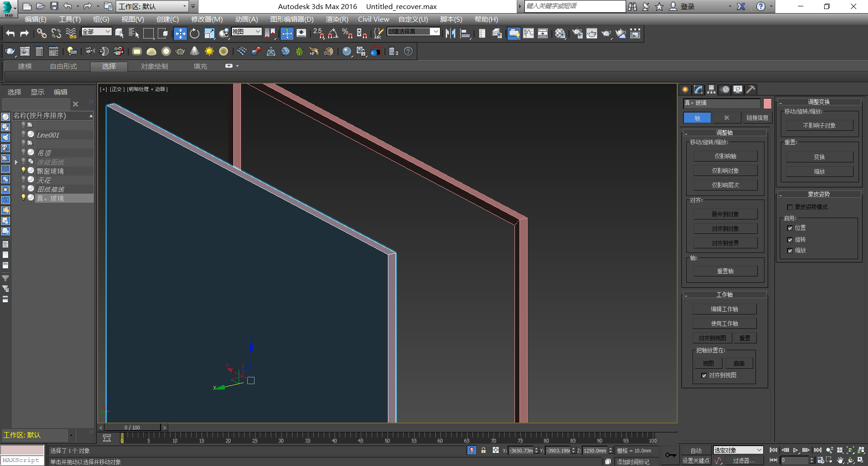Switch to the Display command panel
This screenshot has height=466, width=868.
point(737,89)
